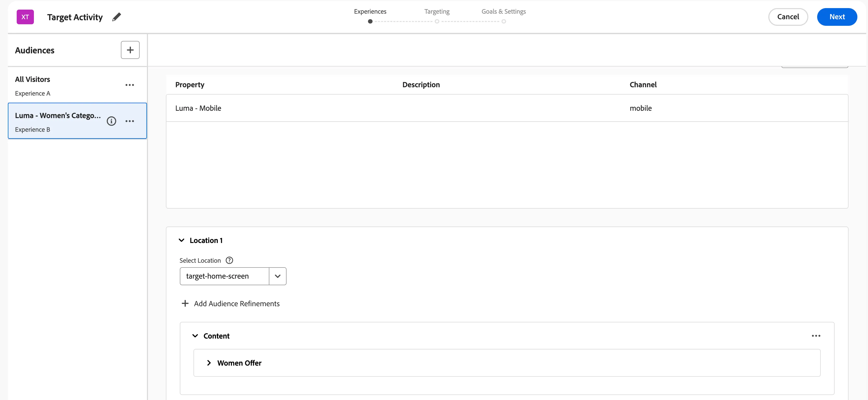868x400 pixels.
Task: Click the Audiences panel heading
Action: tap(35, 50)
